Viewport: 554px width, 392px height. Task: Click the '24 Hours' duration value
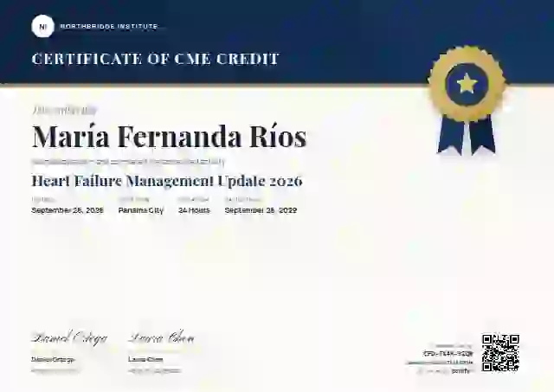[x=194, y=210]
